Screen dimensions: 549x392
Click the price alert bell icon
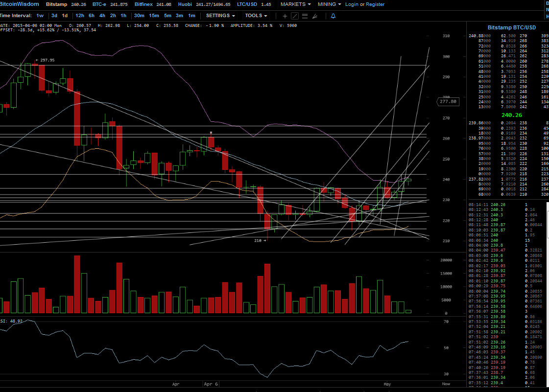[x=333, y=16]
